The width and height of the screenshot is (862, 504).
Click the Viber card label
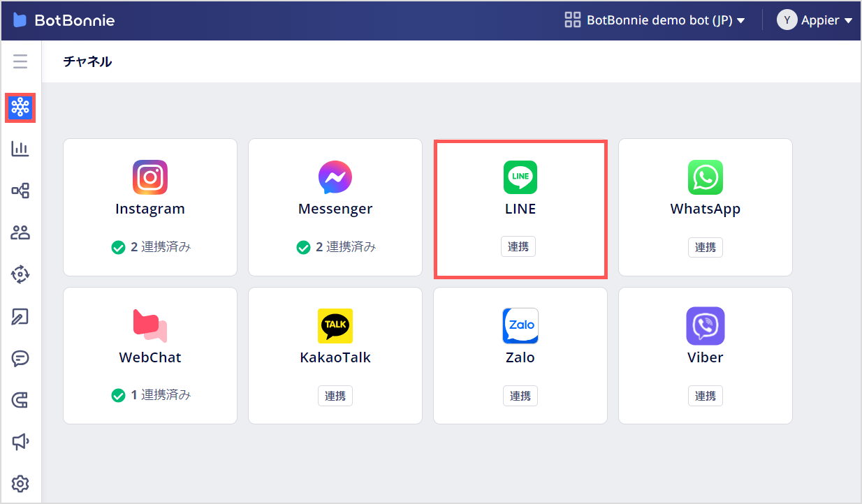click(x=706, y=357)
